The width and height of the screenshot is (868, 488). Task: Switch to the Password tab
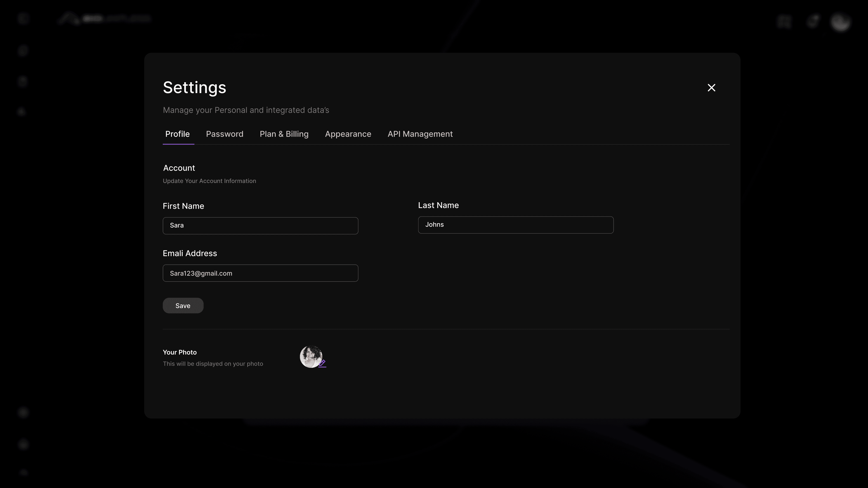coord(224,134)
